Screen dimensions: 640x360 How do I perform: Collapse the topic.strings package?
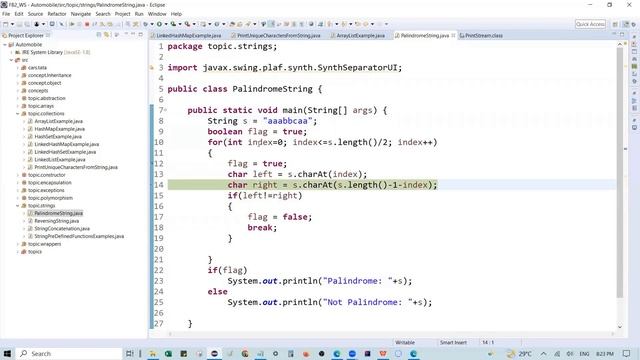pyautogui.click(x=18, y=206)
